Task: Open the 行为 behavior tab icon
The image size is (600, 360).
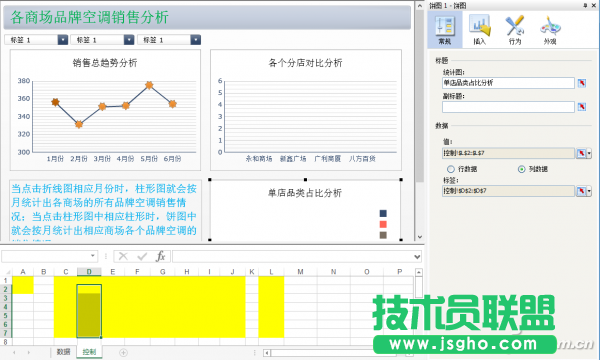Action: point(515,30)
